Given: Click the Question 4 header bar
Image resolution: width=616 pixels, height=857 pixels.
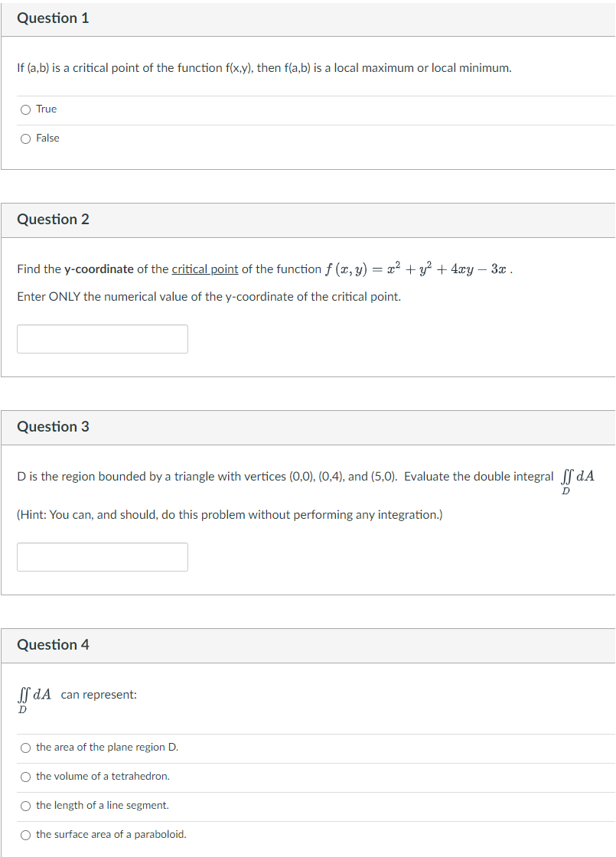Looking at the screenshot, I should point(53,644).
